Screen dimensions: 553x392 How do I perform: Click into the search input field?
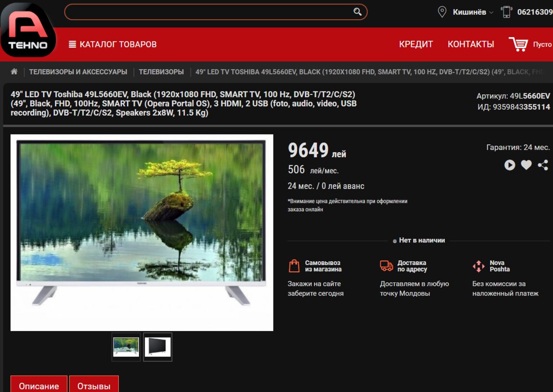pyautogui.click(x=207, y=12)
